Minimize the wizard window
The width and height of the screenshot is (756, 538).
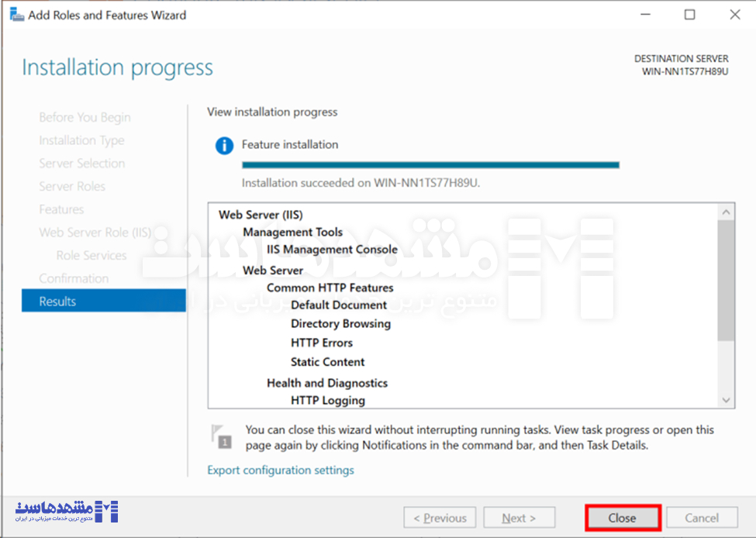pyautogui.click(x=645, y=15)
